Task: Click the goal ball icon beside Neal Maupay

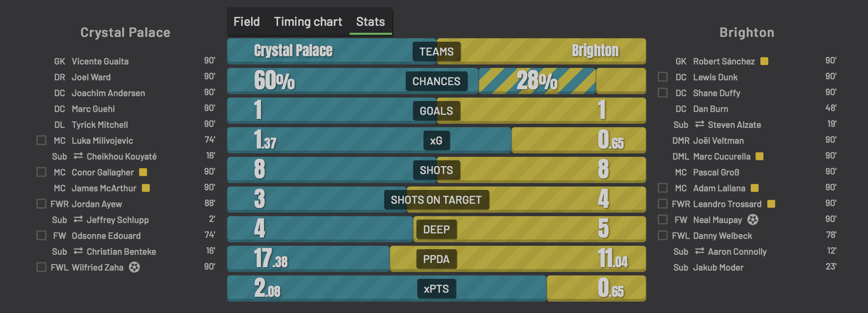Action: (x=753, y=220)
